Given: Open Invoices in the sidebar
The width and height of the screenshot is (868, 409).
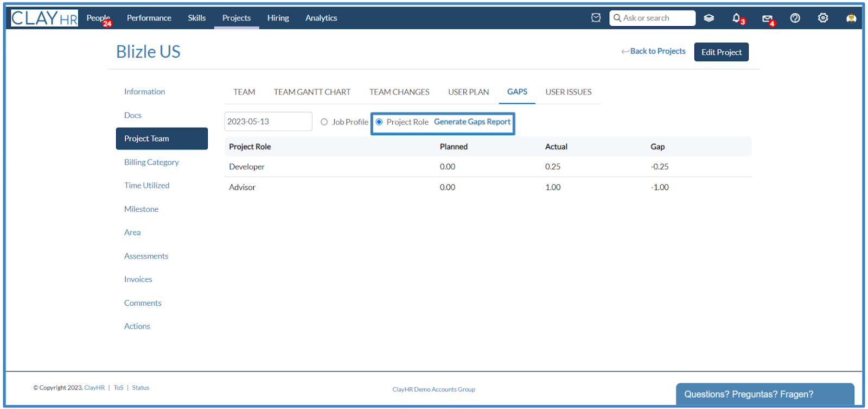Looking at the screenshot, I should point(138,279).
